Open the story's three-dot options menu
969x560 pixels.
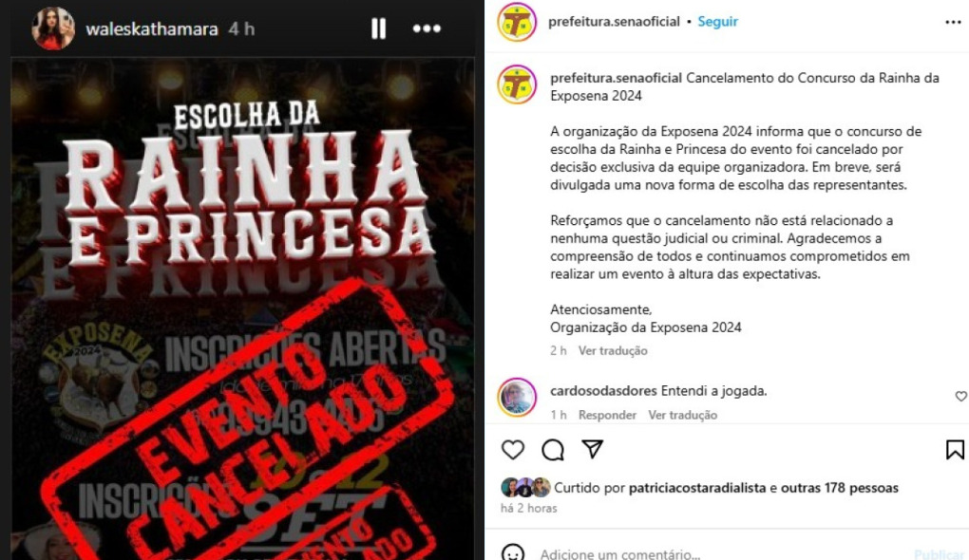click(427, 28)
